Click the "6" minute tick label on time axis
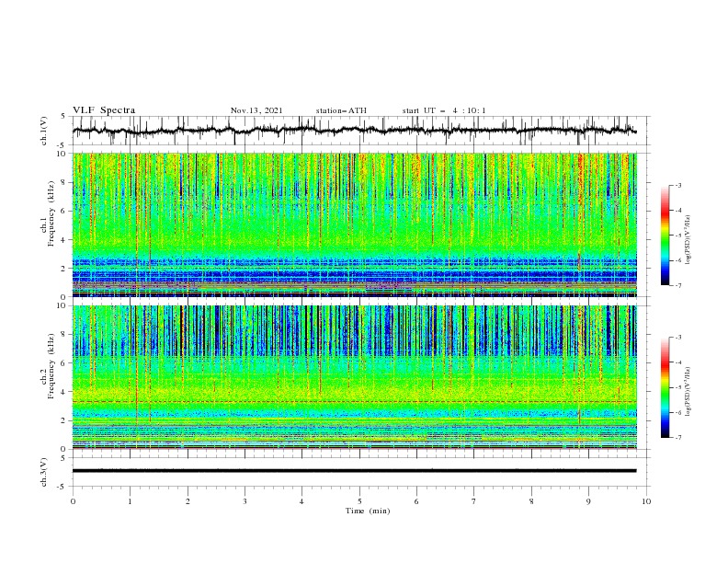 [x=416, y=501]
